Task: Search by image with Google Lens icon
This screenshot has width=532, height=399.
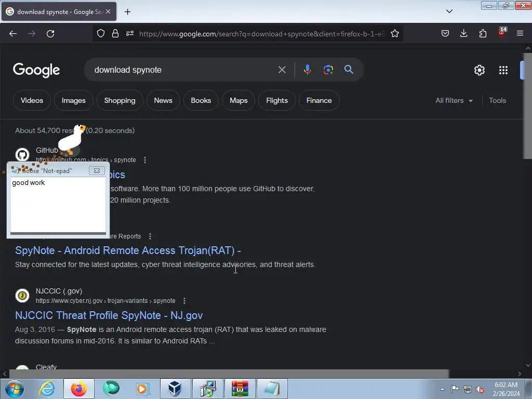Action: tap(328, 70)
